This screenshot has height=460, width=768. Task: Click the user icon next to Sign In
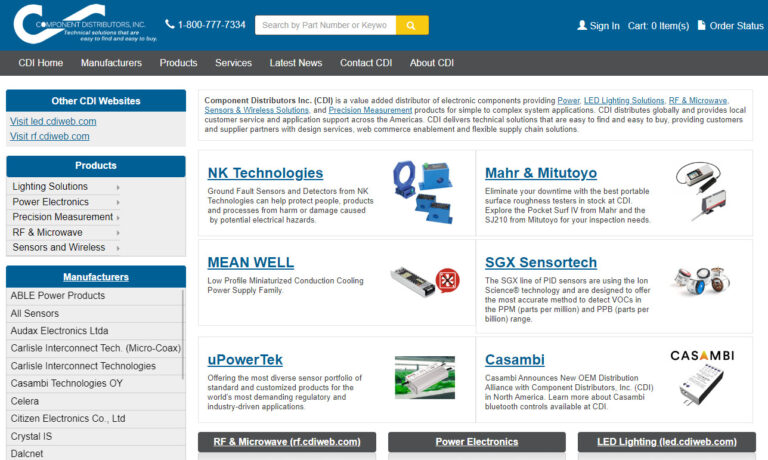pyautogui.click(x=582, y=25)
